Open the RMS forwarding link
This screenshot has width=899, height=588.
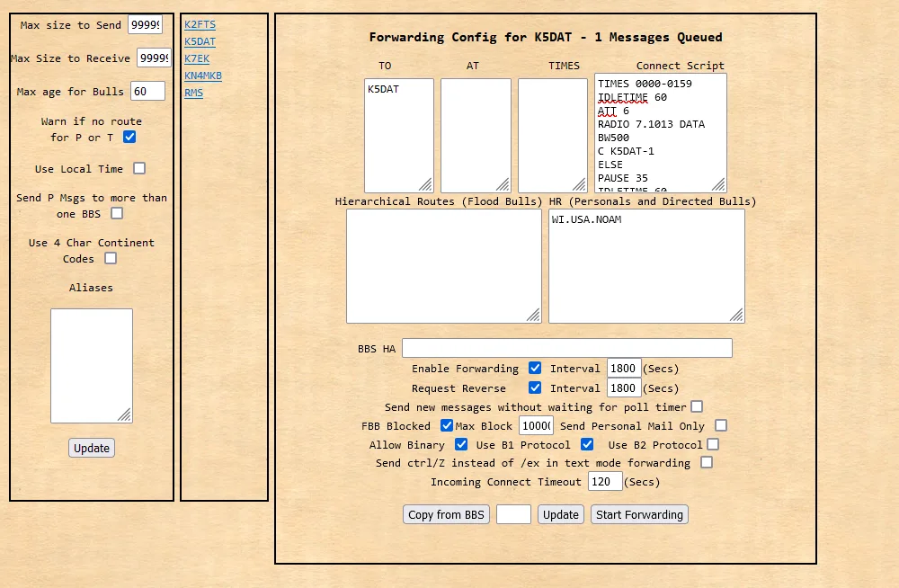194,93
